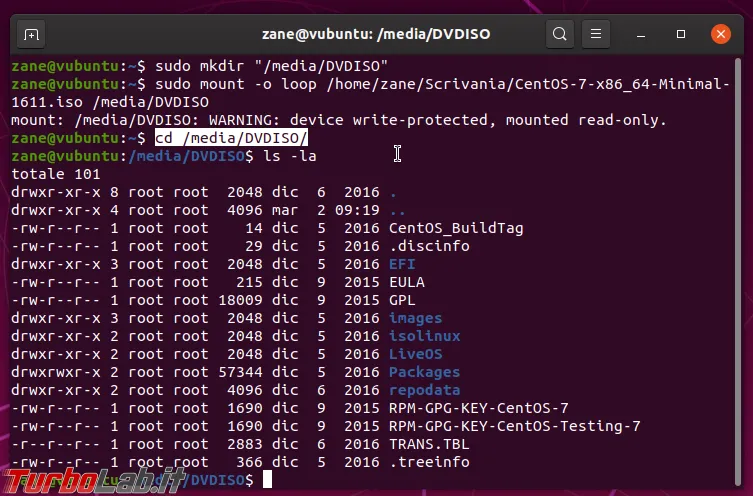
Task: Click the LiveOS directory name
Action: pos(415,354)
